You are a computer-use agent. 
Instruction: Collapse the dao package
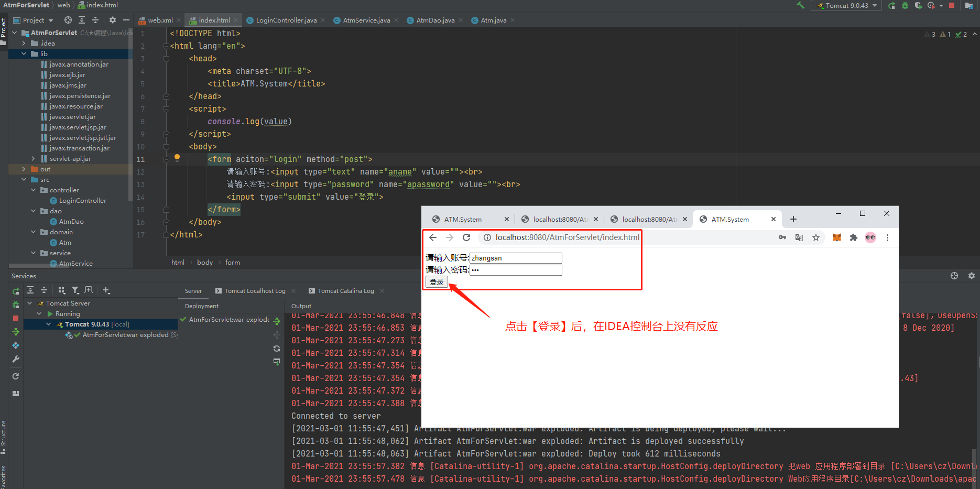tap(33, 211)
